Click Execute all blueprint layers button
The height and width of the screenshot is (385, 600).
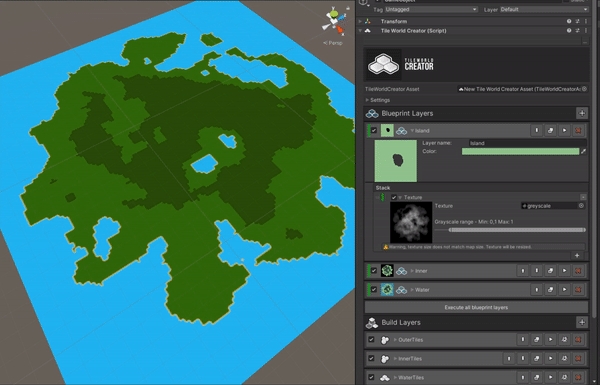(x=476, y=307)
